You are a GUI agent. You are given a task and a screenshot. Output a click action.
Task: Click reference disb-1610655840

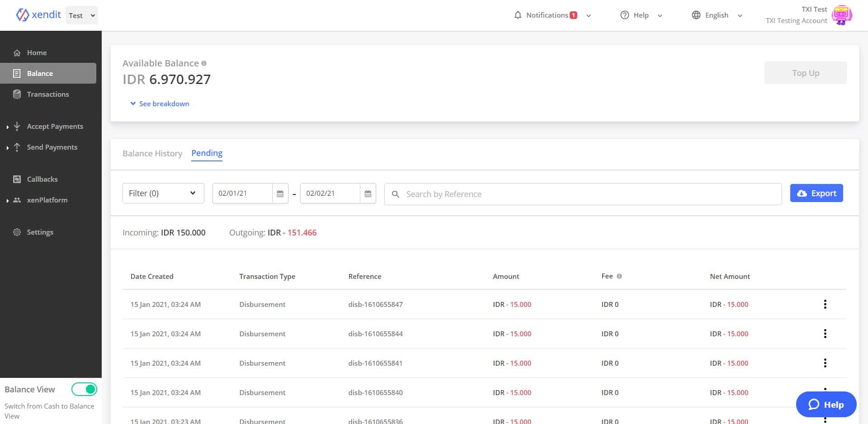click(375, 392)
